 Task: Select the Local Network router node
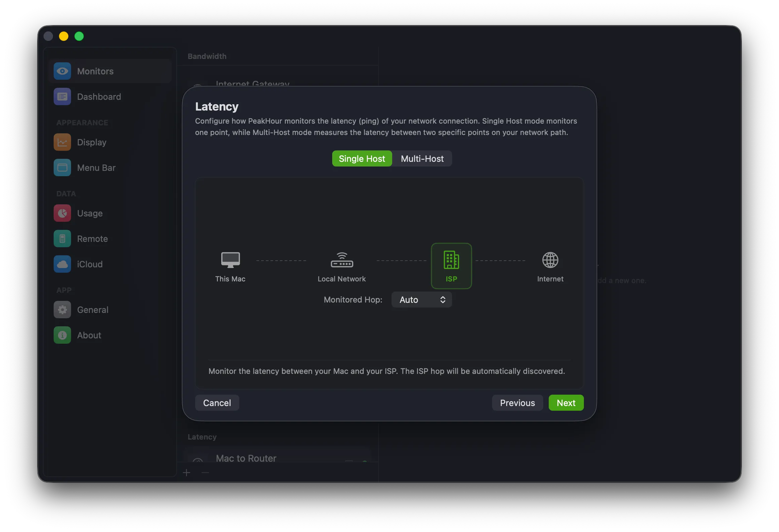[x=342, y=266]
